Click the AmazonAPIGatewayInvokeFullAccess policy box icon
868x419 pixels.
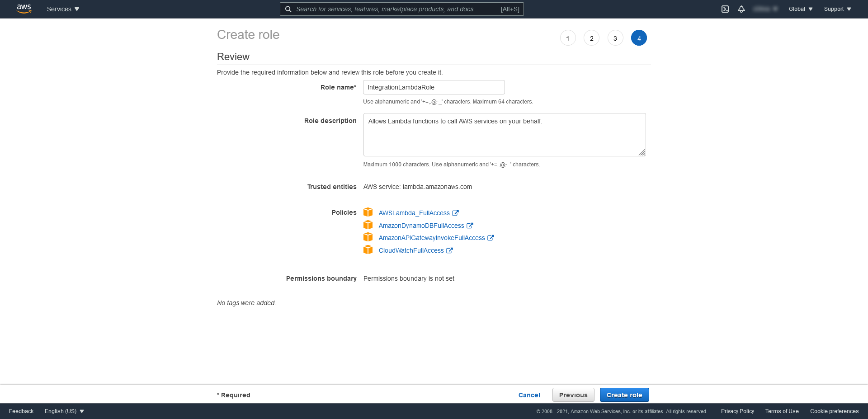coord(368,237)
